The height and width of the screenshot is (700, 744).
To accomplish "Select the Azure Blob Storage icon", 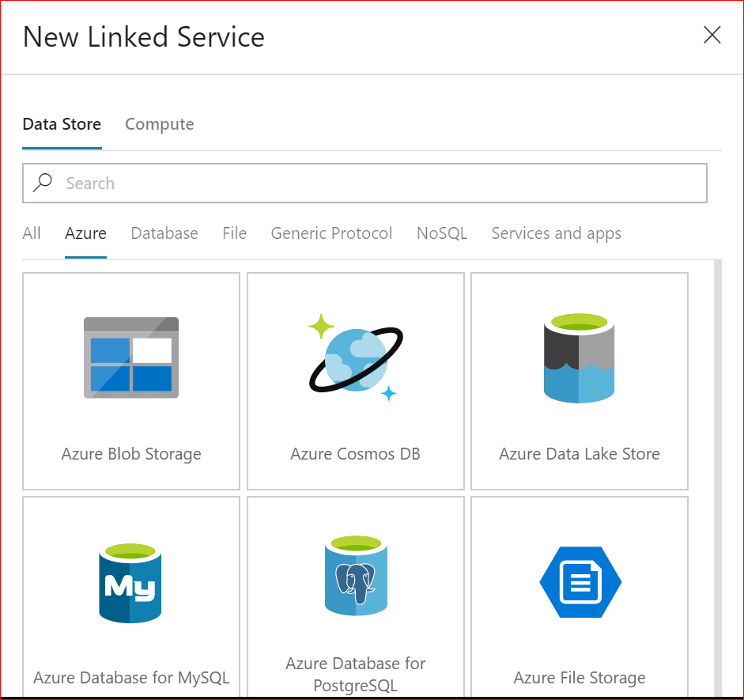I will (131, 358).
